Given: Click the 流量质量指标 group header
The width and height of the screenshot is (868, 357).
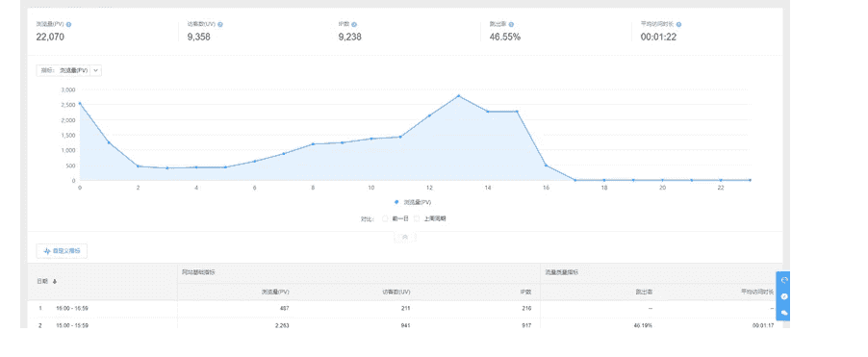Looking at the screenshot, I should (562, 272).
